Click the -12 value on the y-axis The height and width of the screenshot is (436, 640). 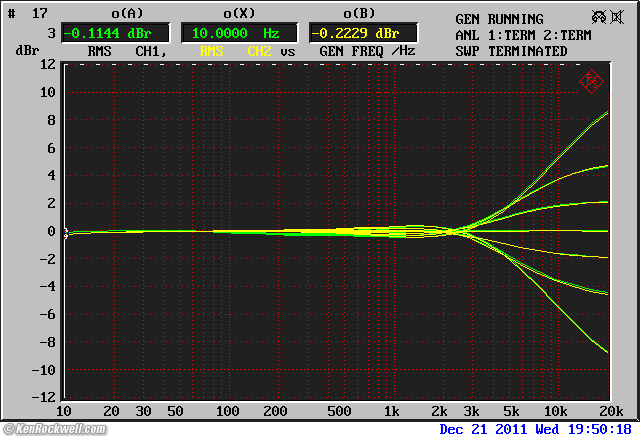coord(44,397)
